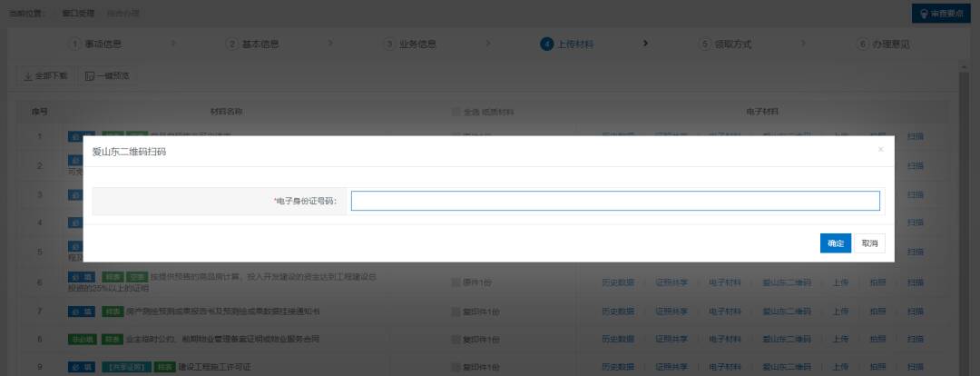Click 爱山东二维码 link in row 8
This screenshot has width=980, height=376.
click(x=786, y=340)
